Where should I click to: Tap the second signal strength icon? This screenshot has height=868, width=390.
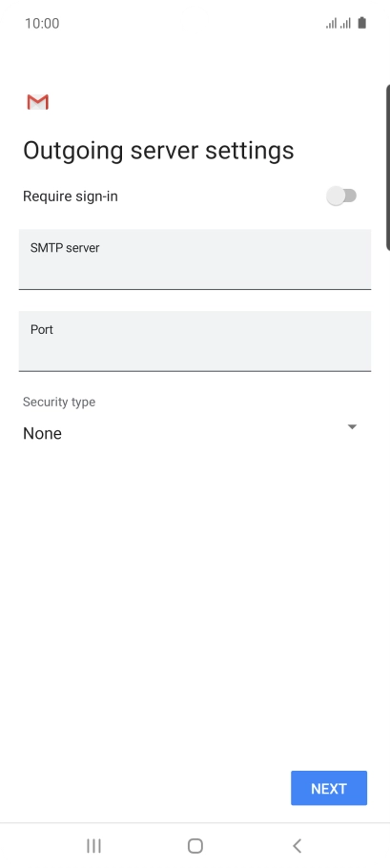345,23
